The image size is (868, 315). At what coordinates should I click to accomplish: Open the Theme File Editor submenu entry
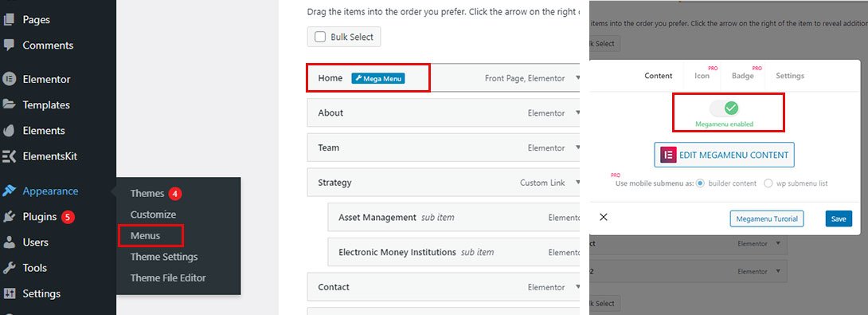coord(168,278)
